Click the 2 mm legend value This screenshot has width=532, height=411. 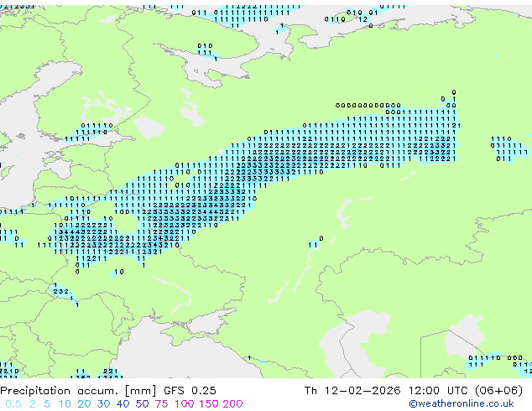pos(32,404)
